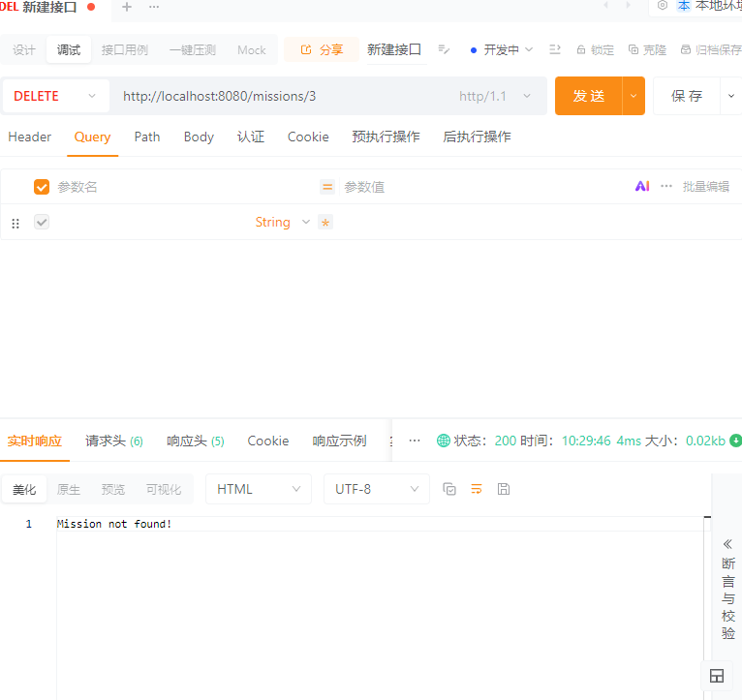The height and width of the screenshot is (700, 742).
Task: Select the Query request tab
Action: click(92, 137)
